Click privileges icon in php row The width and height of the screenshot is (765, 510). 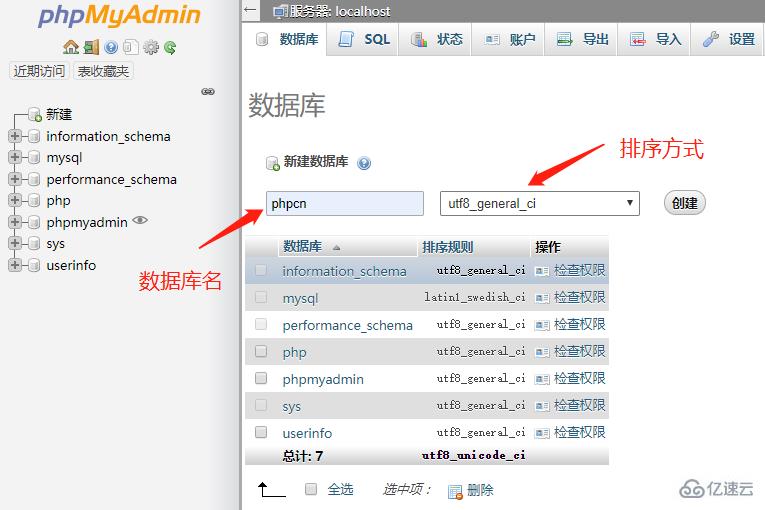point(542,352)
